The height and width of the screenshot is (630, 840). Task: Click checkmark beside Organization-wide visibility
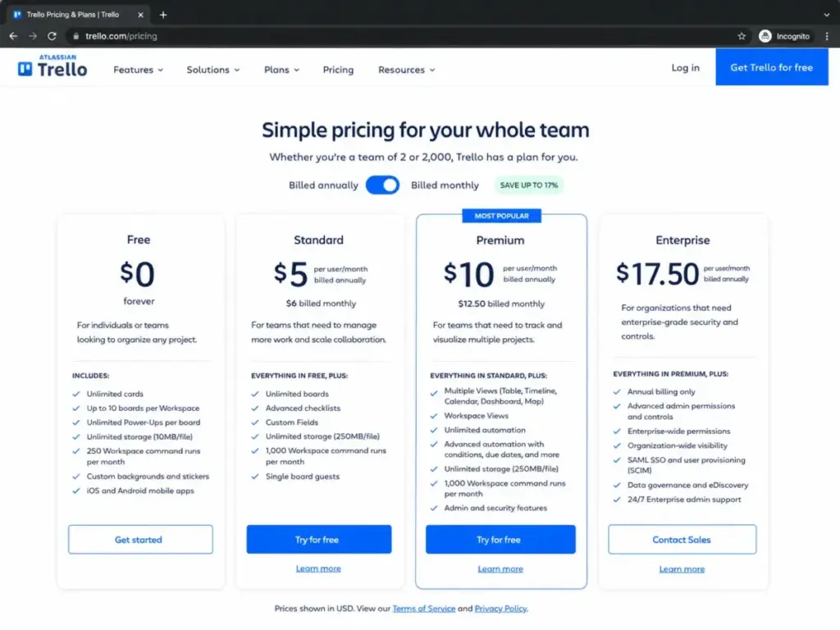617,445
